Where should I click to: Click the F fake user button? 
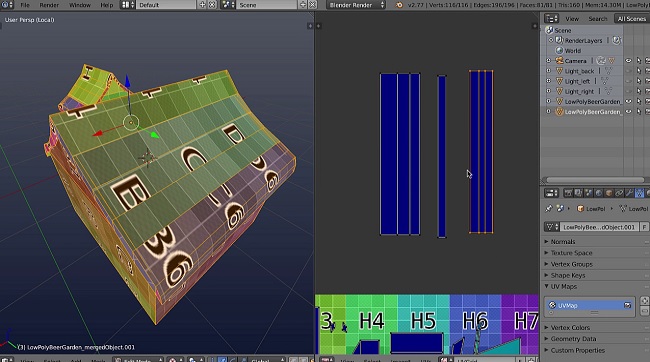[x=644, y=227]
